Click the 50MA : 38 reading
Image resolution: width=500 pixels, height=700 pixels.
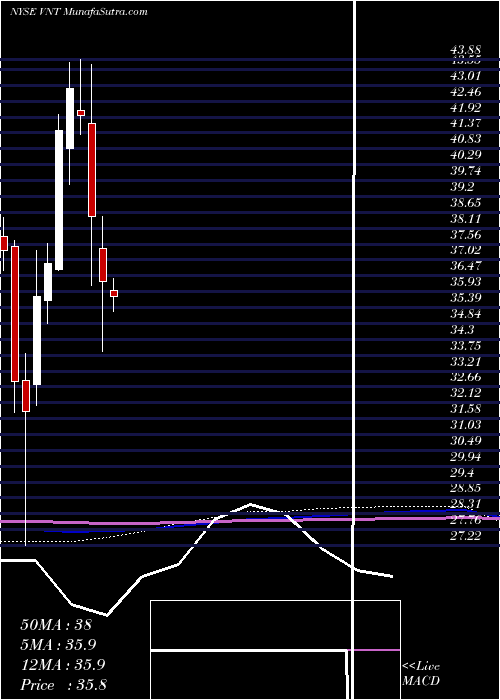coord(56,624)
